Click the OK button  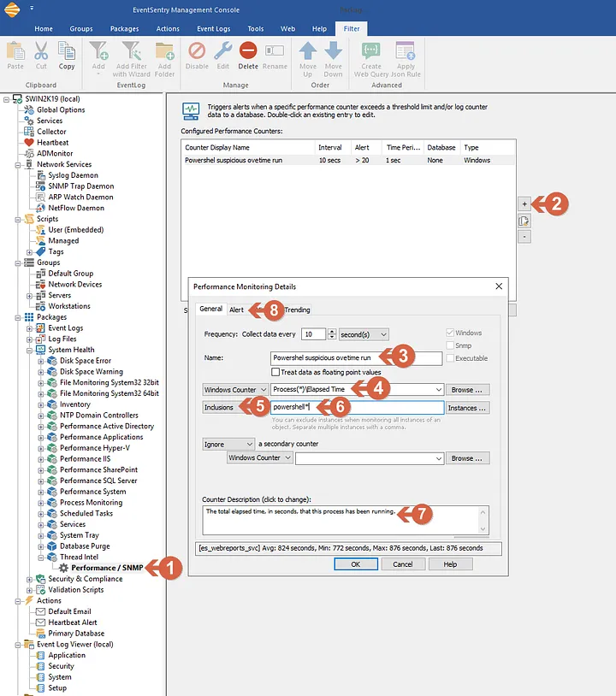[356, 564]
